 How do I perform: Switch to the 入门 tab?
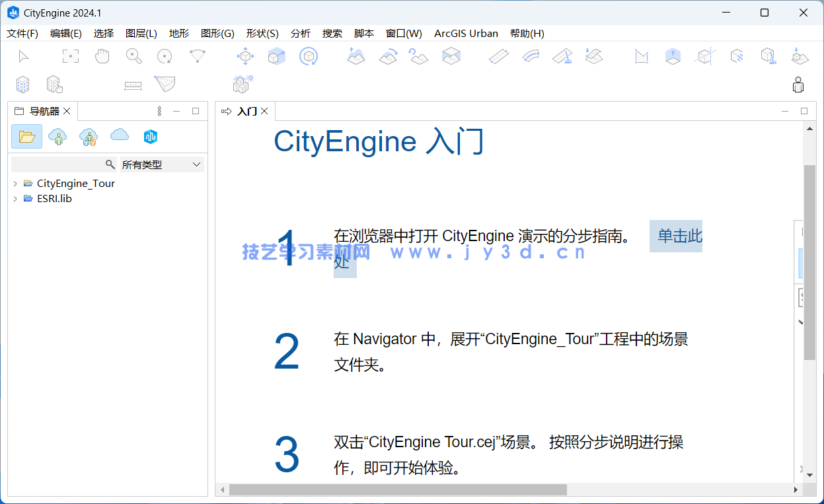[x=245, y=111]
